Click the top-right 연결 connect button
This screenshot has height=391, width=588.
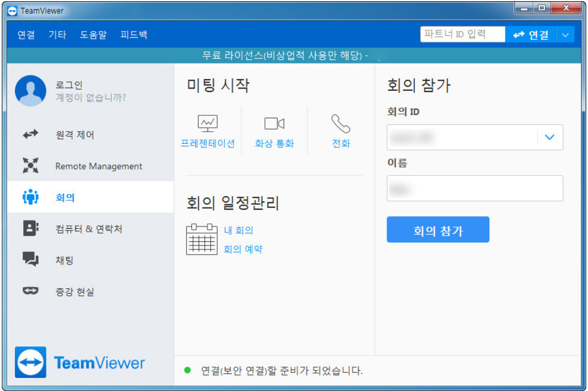[x=530, y=35]
